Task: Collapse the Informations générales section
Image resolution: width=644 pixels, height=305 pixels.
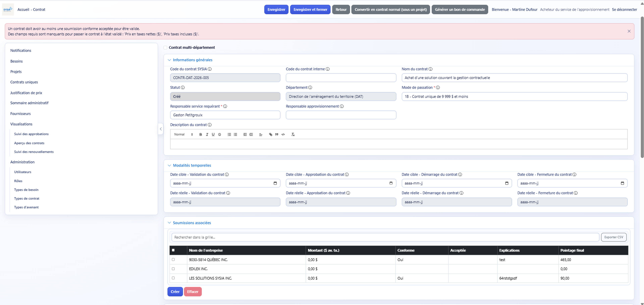Action: point(169,60)
